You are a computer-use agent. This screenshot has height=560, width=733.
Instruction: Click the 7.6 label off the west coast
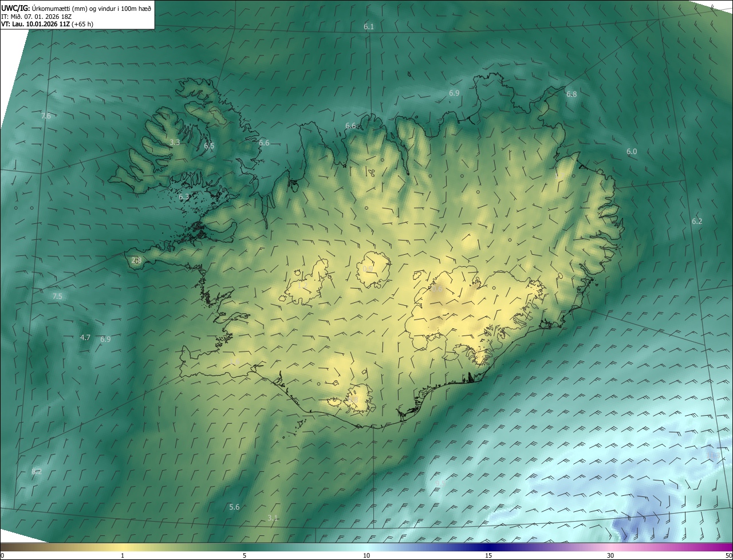46,116
